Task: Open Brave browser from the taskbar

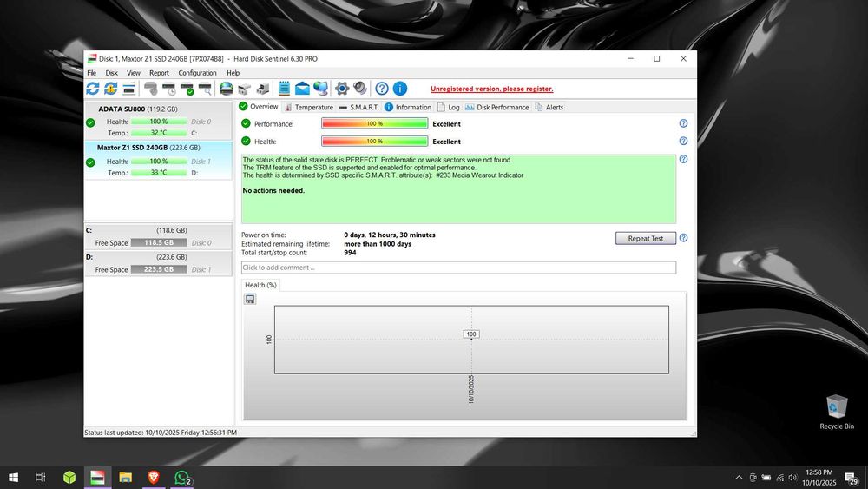Action: coord(154,477)
